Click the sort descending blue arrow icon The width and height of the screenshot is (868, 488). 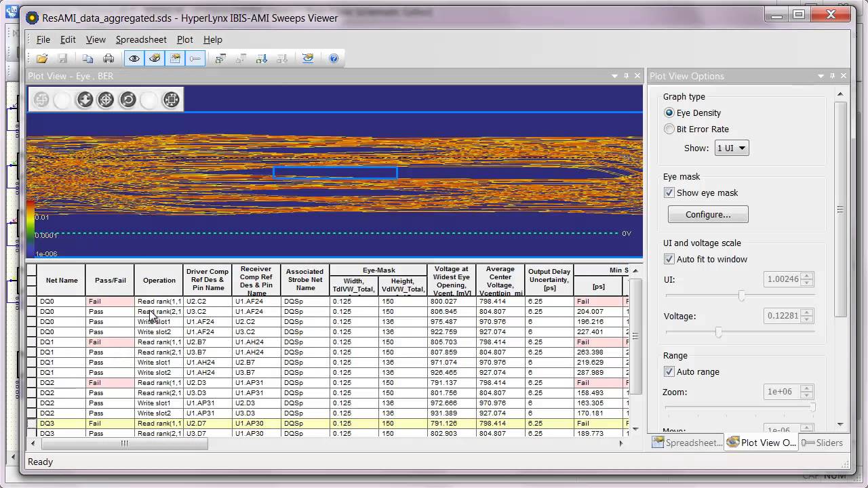pos(262,59)
